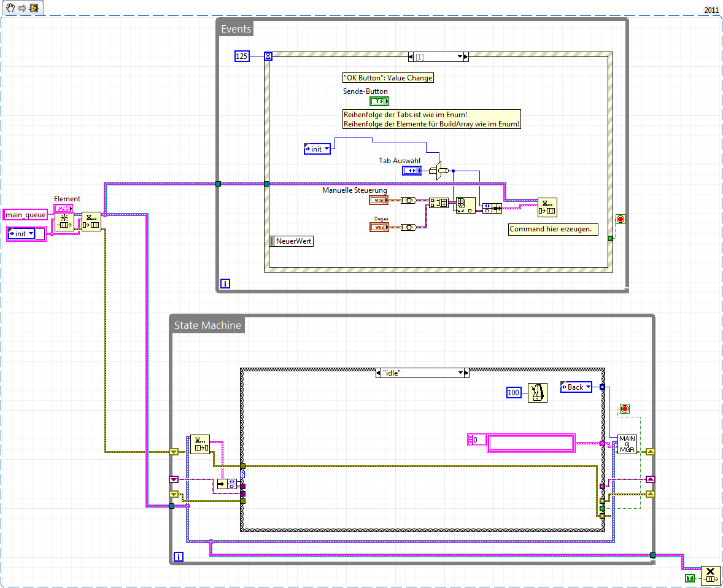This screenshot has width=723, height=588.
Task: Select the Element cluster type constant
Action: point(63,209)
